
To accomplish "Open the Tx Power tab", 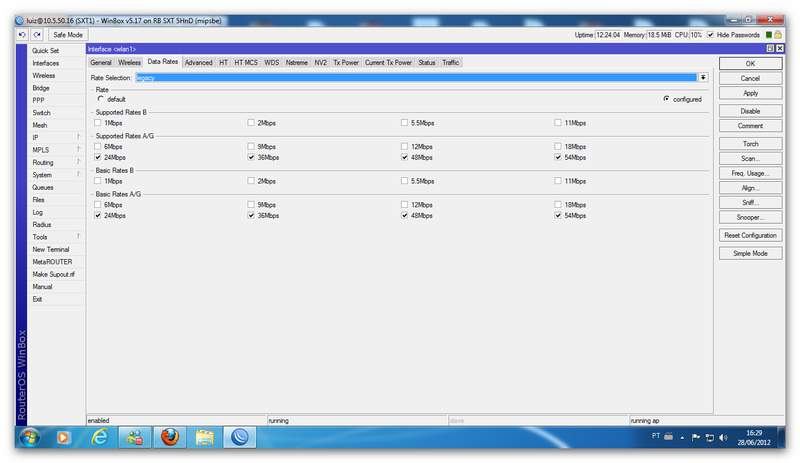I will [346, 63].
